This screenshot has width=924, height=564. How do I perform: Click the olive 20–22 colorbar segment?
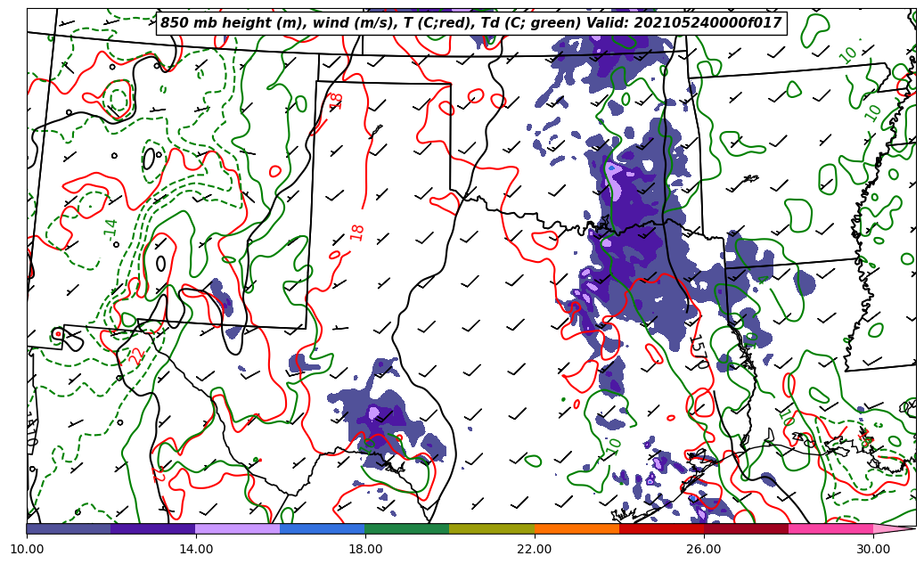pos(492,528)
